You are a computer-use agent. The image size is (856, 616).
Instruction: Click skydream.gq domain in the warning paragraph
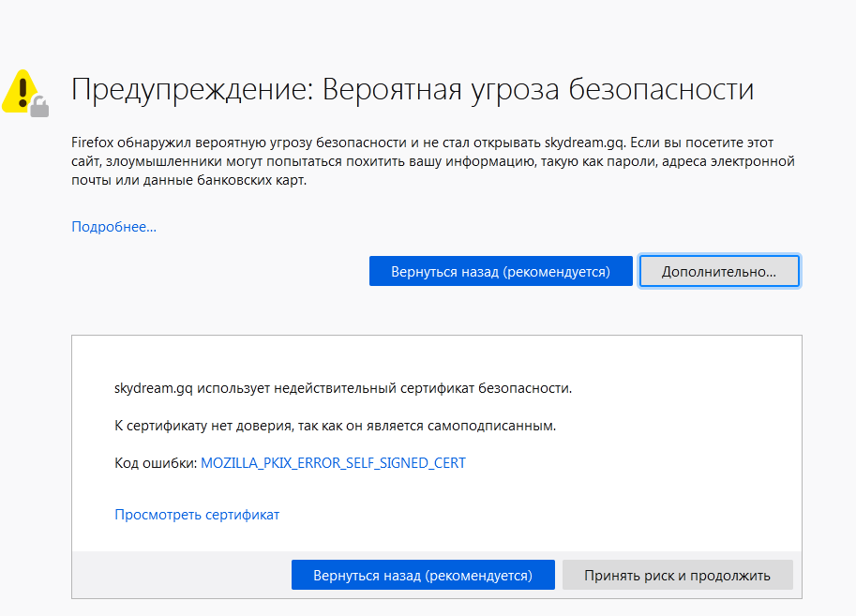[x=585, y=143]
